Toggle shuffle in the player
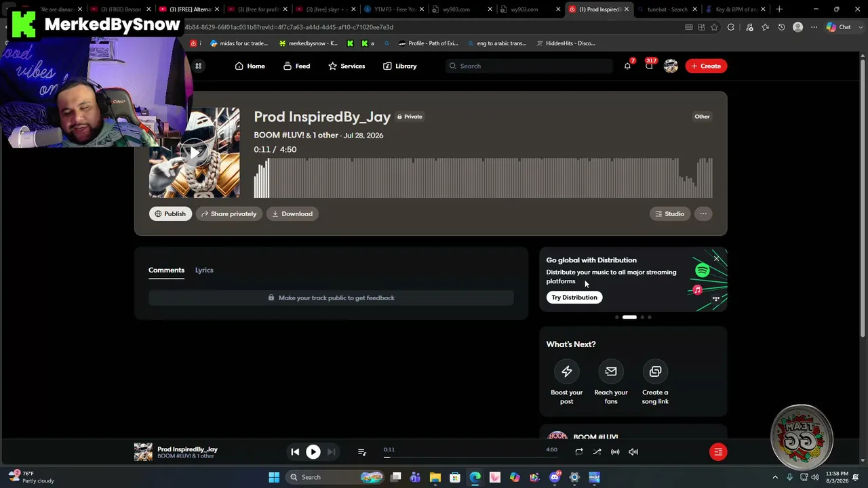This screenshot has width=868, height=488. [x=597, y=452]
